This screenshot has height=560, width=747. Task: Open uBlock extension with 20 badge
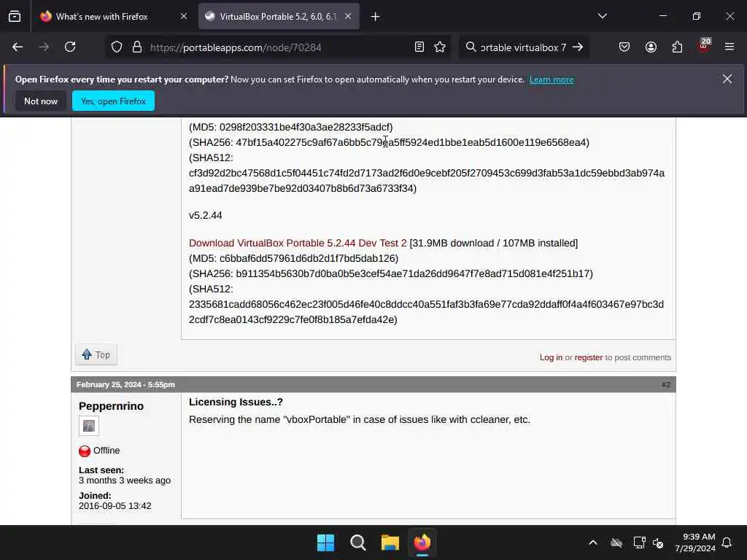pos(704,46)
